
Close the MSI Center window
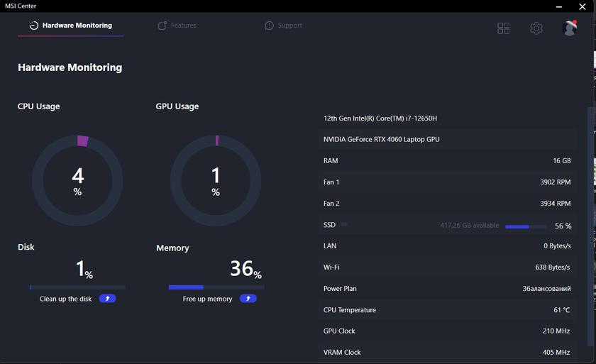coord(583,6)
